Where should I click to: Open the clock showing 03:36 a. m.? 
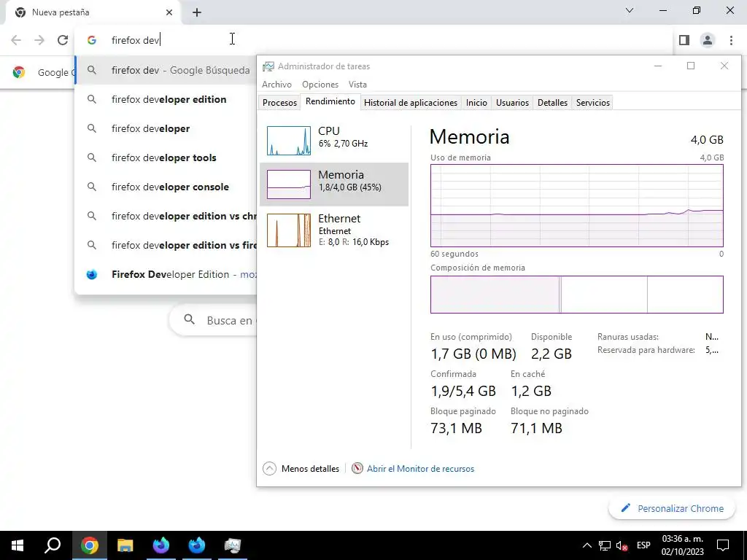click(x=683, y=545)
